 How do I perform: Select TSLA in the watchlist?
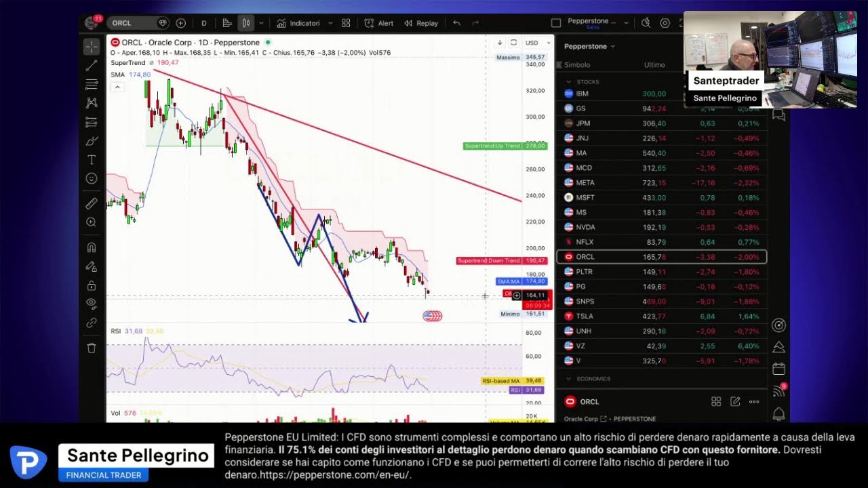tap(661, 316)
